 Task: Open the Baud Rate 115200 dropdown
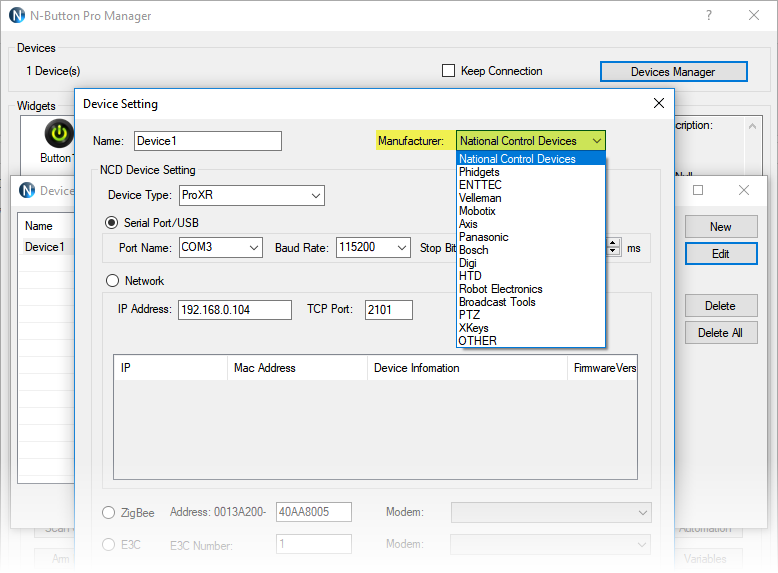402,248
